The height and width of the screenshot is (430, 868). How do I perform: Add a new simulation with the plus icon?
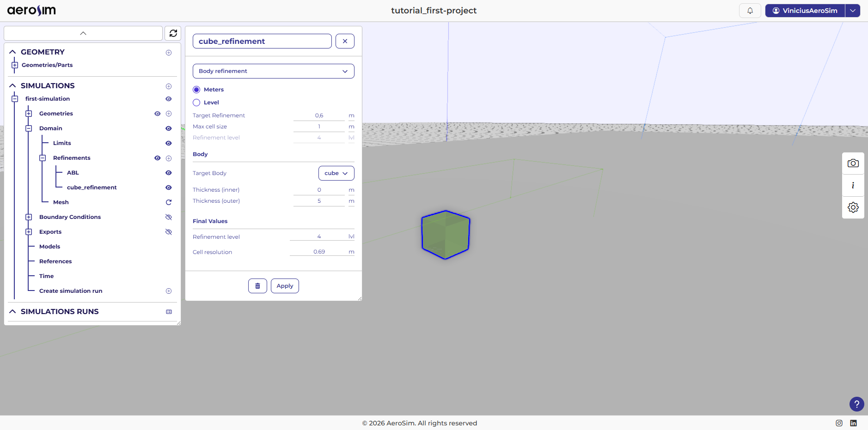pyautogui.click(x=168, y=86)
